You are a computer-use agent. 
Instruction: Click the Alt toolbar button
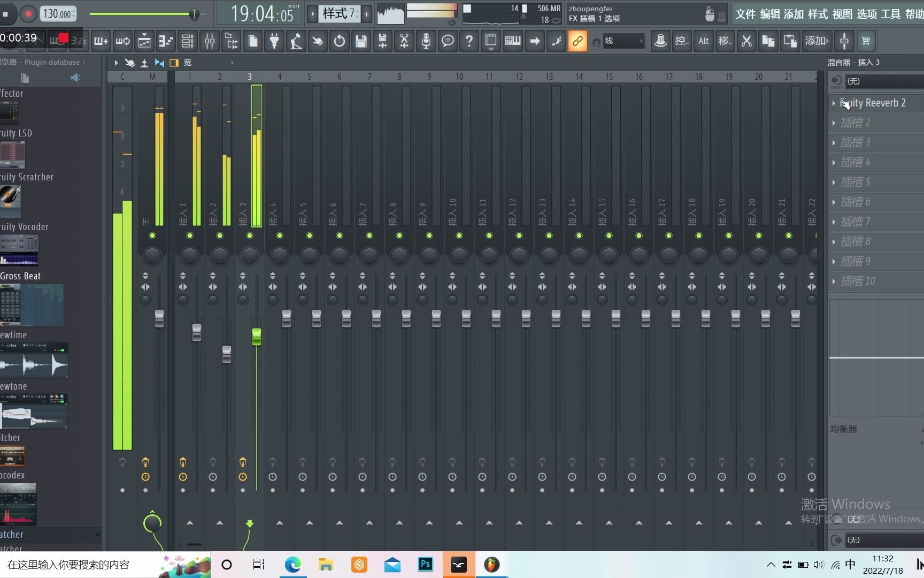click(703, 41)
